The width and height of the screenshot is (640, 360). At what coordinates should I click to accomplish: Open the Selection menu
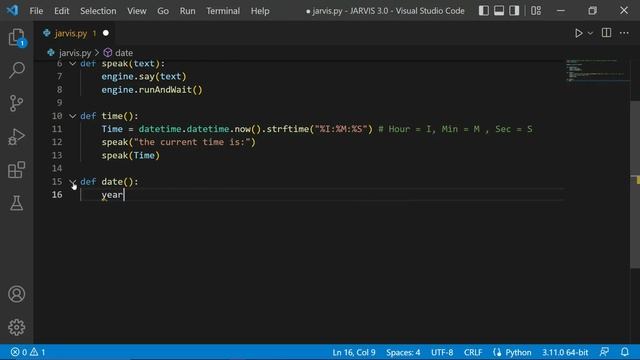pos(98,11)
